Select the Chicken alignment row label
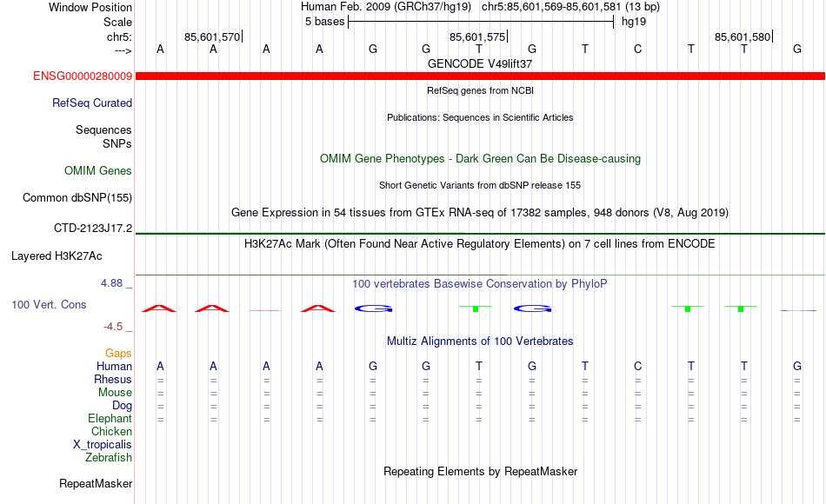This screenshot has height=504, width=826. (111, 431)
